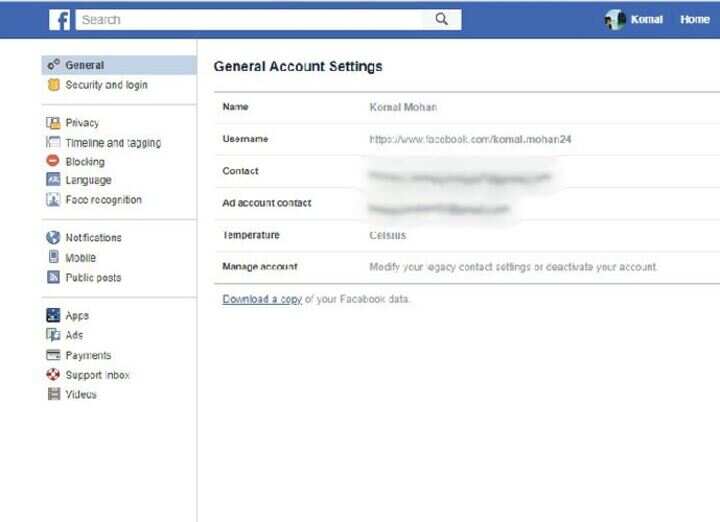Open Videos settings
The height and width of the screenshot is (522, 720).
point(81,394)
